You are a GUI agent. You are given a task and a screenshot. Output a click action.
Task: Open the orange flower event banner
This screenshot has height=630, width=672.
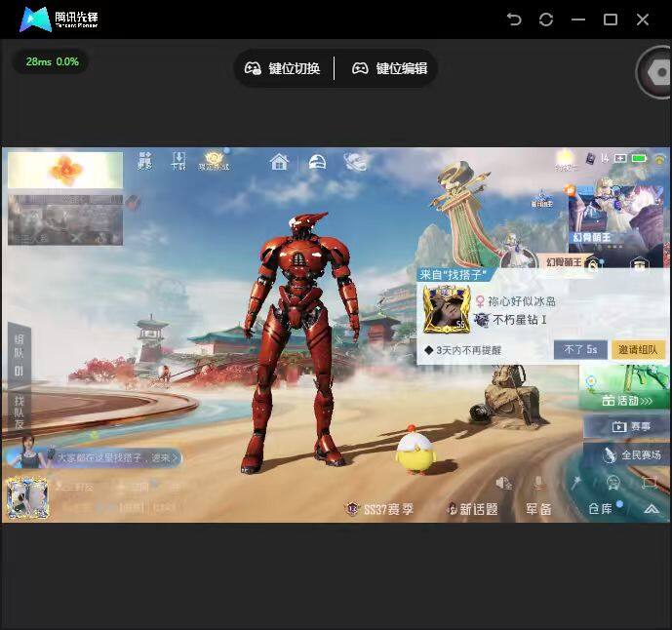tap(65, 170)
